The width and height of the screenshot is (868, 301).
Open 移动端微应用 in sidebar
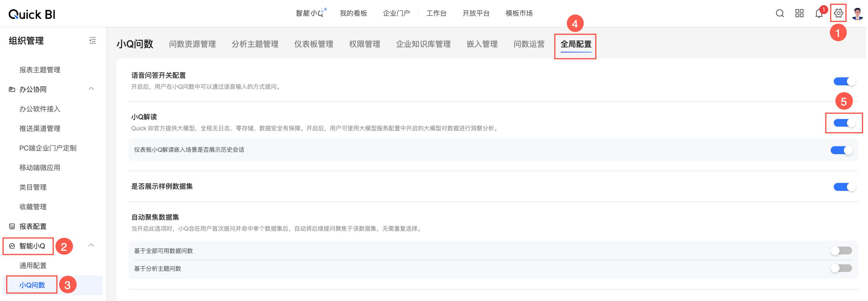click(40, 168)
